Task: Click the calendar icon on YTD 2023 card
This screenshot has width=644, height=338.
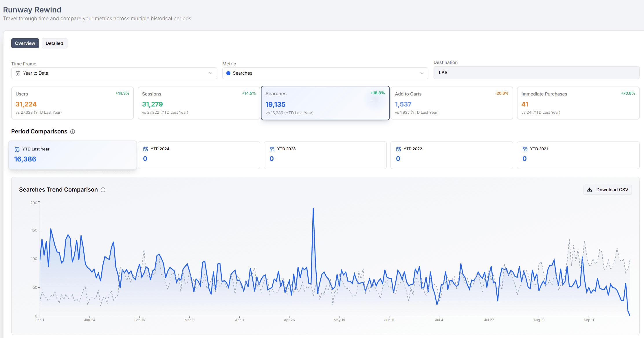Action: (x=272, y=149)
